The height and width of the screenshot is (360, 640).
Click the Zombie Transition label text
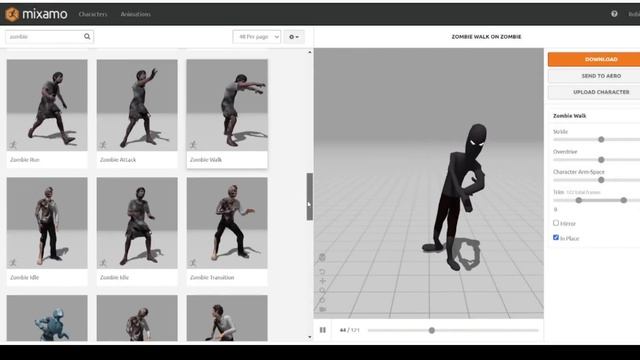click(x=212, y=278)
